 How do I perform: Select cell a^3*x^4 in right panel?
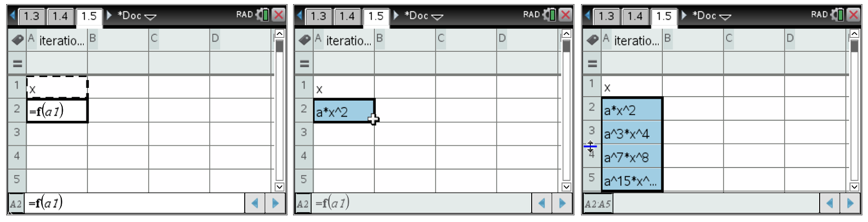coord(631,134)
